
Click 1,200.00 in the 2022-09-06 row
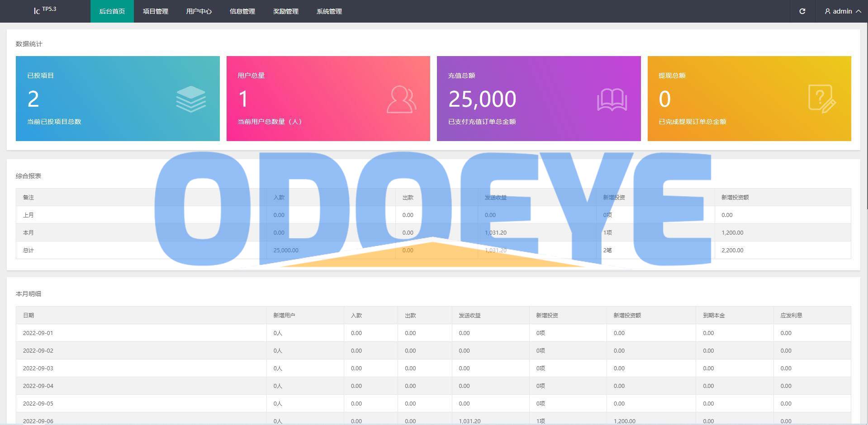tap(624, 421)
